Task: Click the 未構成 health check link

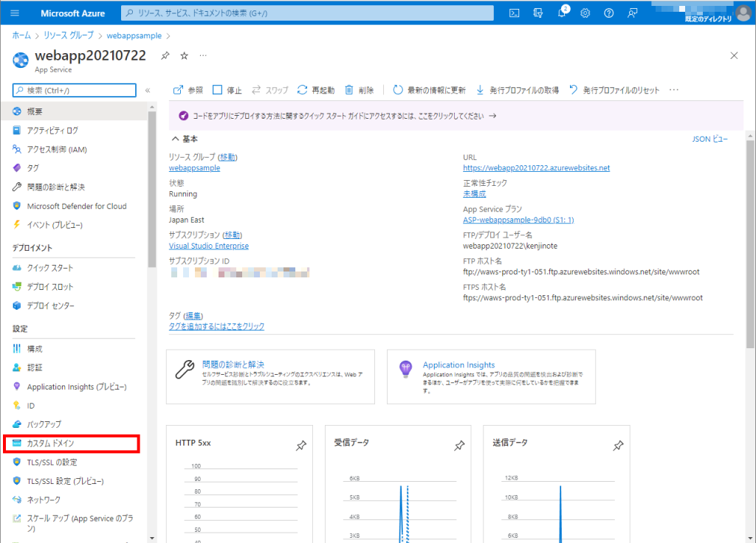Action: [x=475, y=194]
